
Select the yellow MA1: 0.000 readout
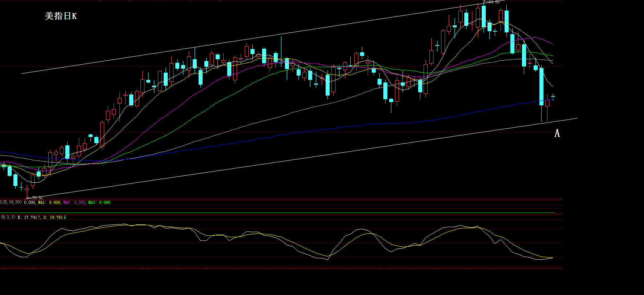(x=49, y=202)
